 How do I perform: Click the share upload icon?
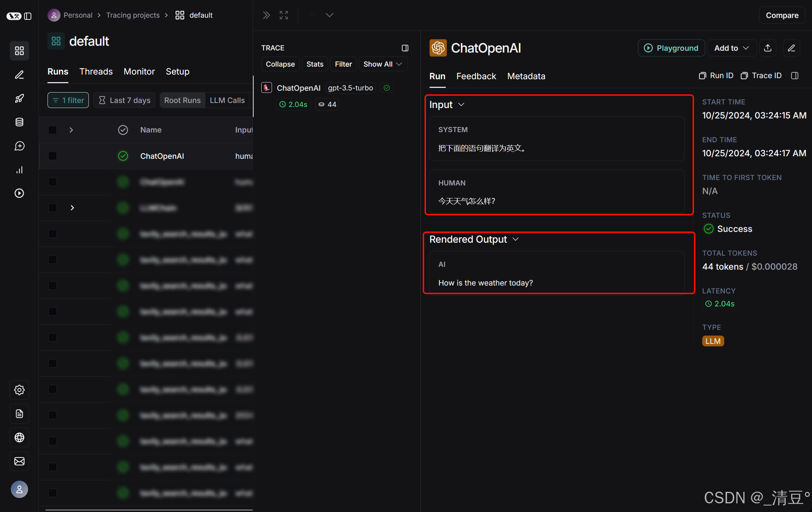tap(768, 48)
